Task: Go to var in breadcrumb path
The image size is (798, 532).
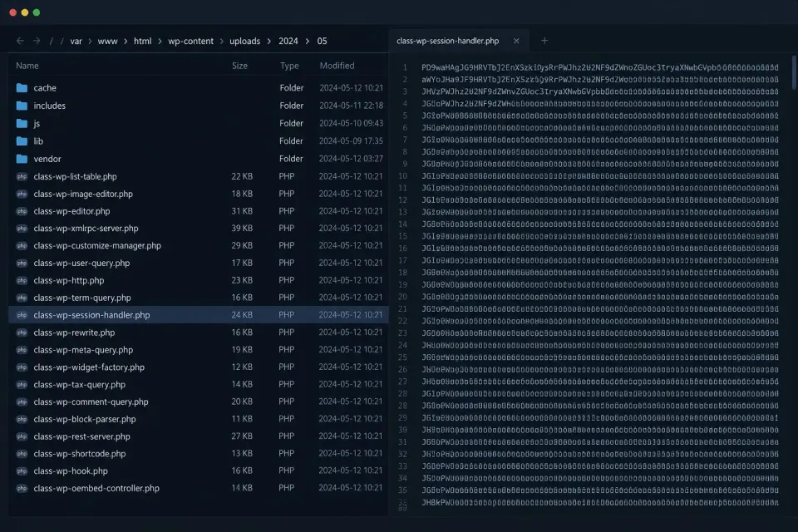Action: pyautogui.click(x=76, y=42)
